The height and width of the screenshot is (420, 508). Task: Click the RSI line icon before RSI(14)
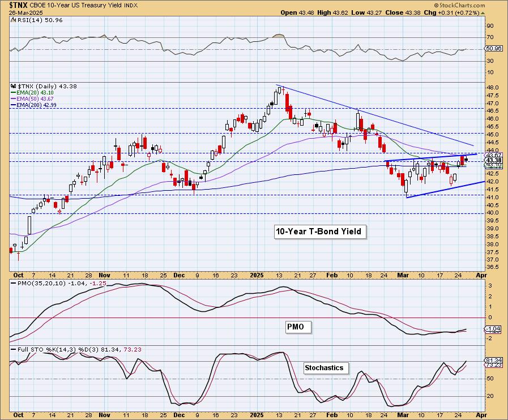coord(13,20)
